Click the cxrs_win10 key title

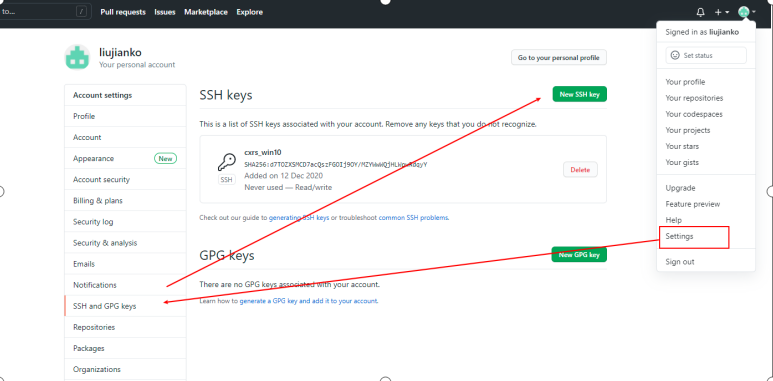[263, 152]
